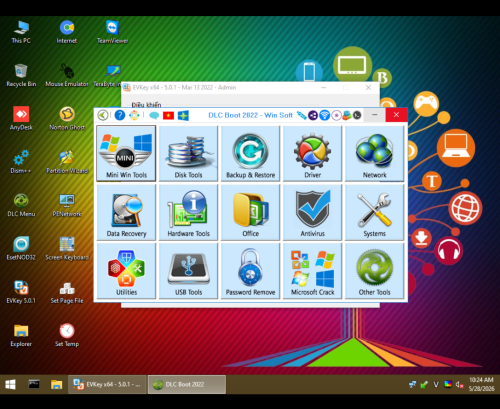Viewport: 500px width, 409px height.
Task: Minimize the DLC Boot 2022 window
Action: click(375, 115)
